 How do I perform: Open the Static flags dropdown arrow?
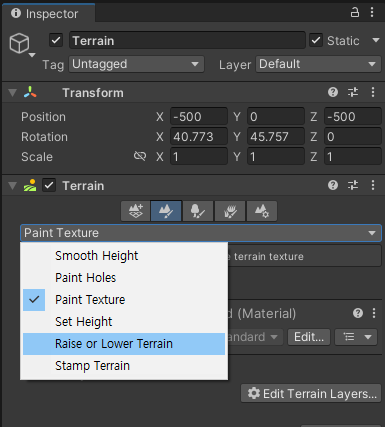376,40
